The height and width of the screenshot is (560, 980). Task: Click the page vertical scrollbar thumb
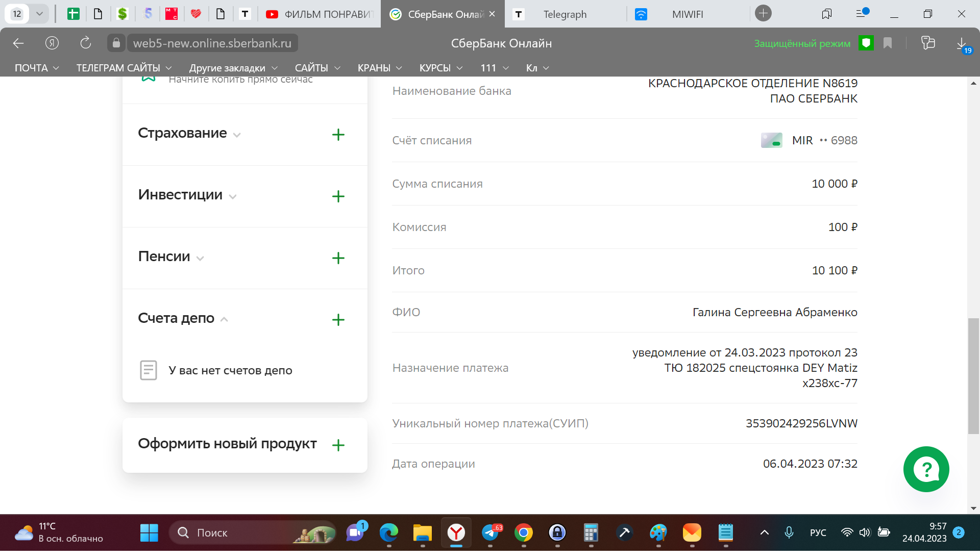[x=973, y=375]
